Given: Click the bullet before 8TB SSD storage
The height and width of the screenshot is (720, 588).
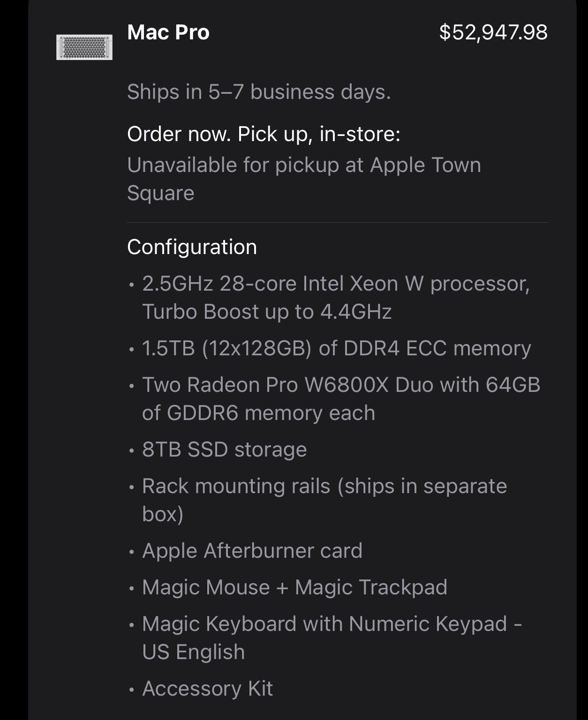Looking at the screenshot, I should (132, 450).
